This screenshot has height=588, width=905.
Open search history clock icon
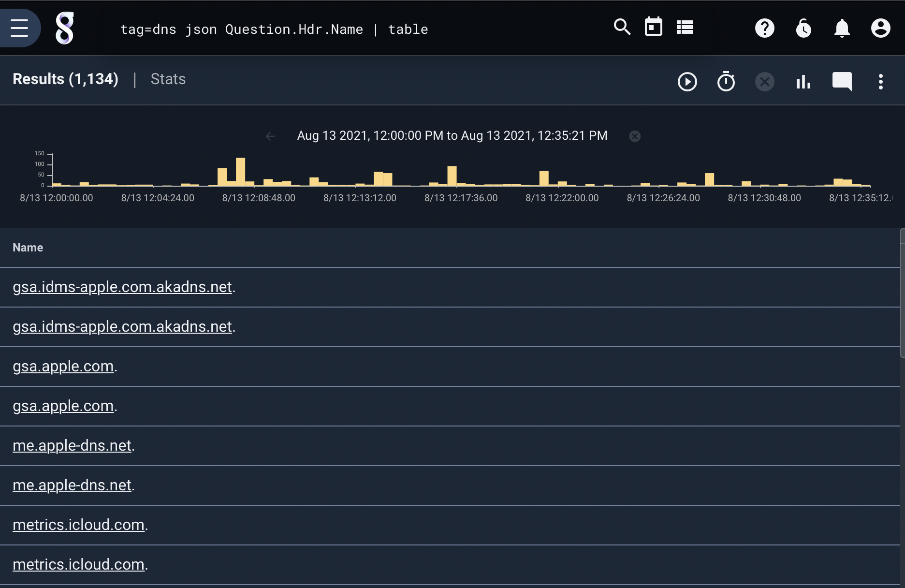coord(803,28)
